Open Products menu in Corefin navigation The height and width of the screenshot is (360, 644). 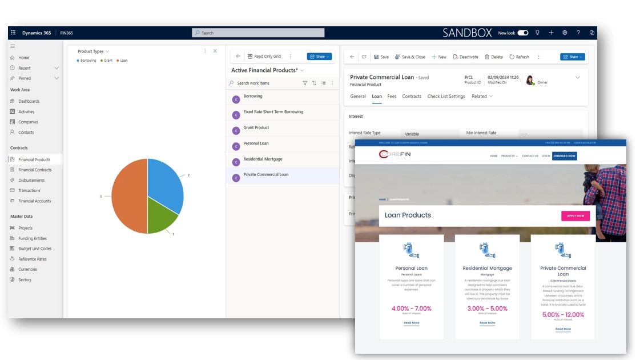point(509,156)
